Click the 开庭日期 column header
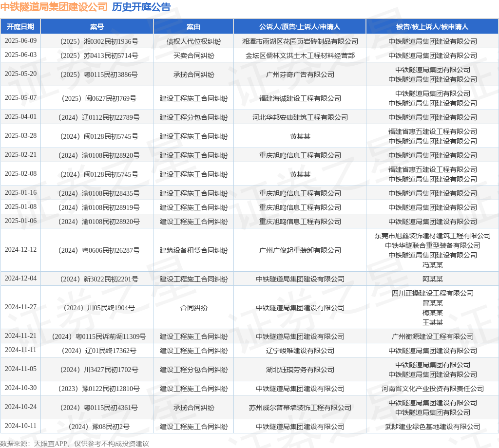 [20, 27]
